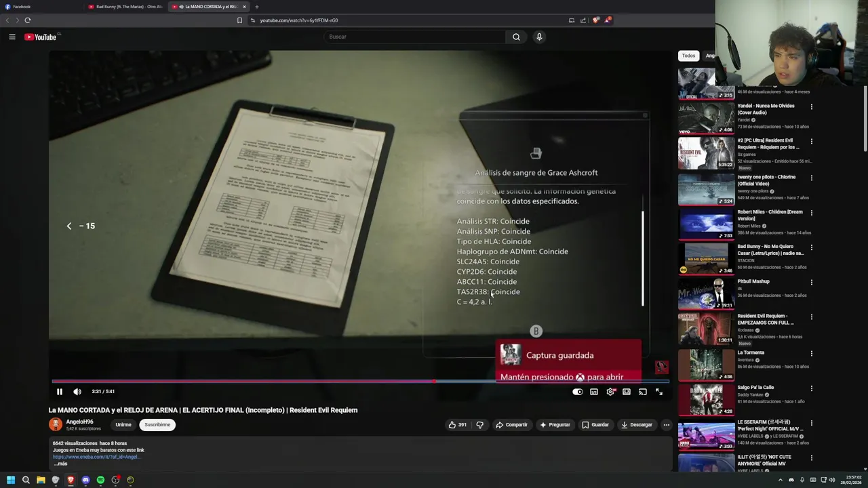The height and width of the screenshot is (488, 868).
Task: Open options for Yandel Nunca Me Olvides
Action: [x=811, y=106]
